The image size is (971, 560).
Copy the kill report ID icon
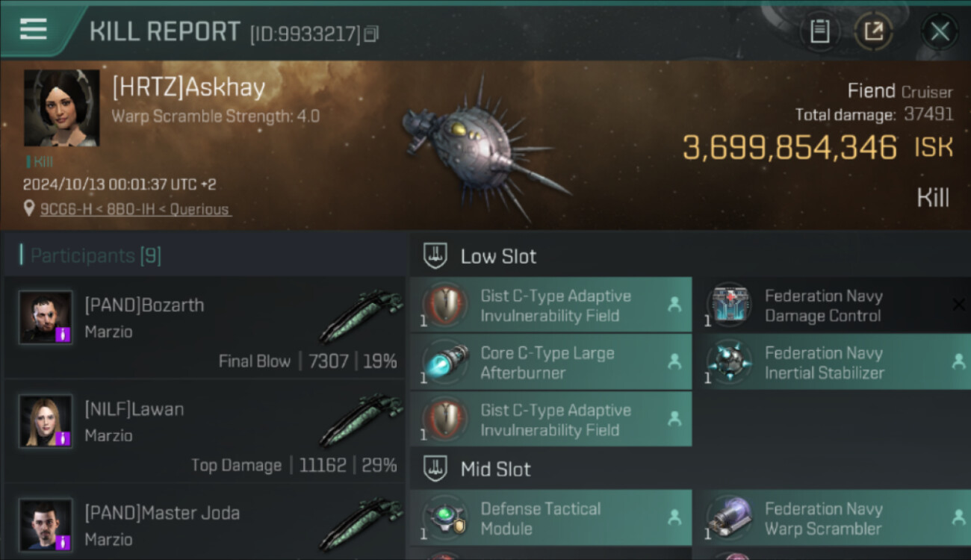pos(371,34)
